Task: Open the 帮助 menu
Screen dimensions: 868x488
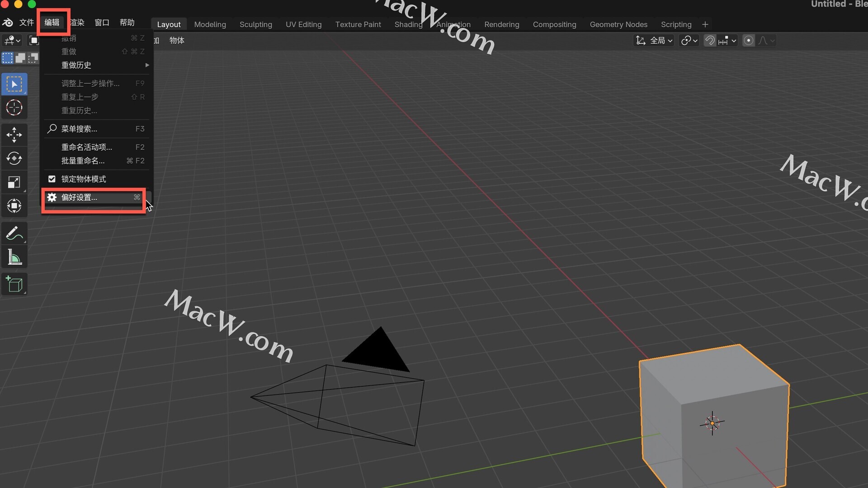Action: click(x=127, y=23)
